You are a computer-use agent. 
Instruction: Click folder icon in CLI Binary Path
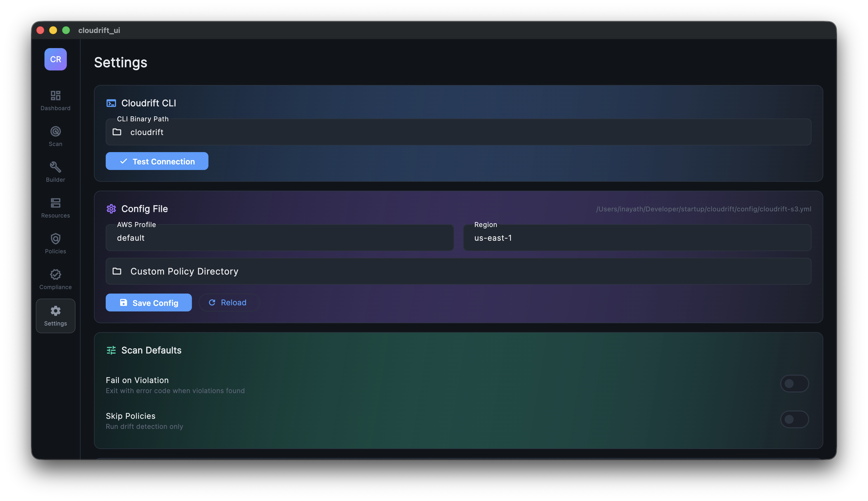pos(117,132)
